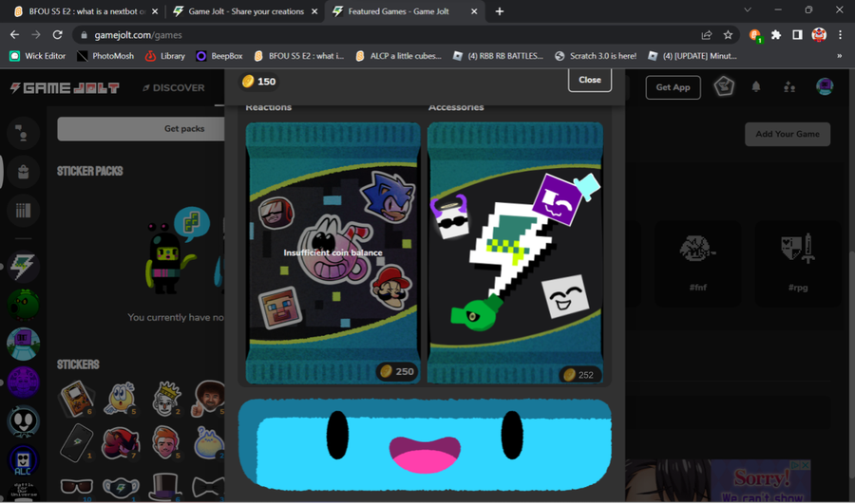855x504 pixels.
Task: Open the chat icon in left sidebar
Action: click(23, 133)
